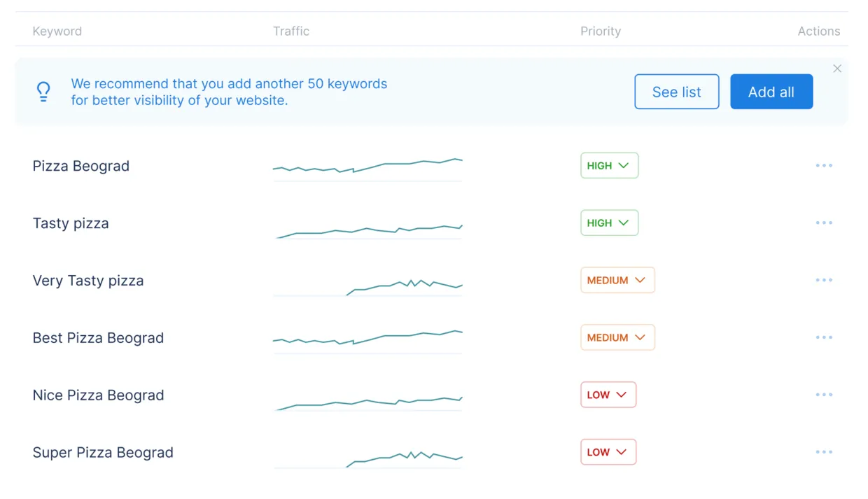Open the actions menu for Very Tasty pizza
This screenshot has width=868, height=499.
tap(824, 280)
